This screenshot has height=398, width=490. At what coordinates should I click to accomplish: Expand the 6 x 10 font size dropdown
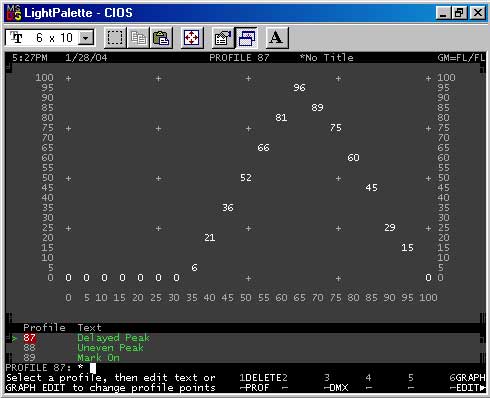(x=86, y=38)
